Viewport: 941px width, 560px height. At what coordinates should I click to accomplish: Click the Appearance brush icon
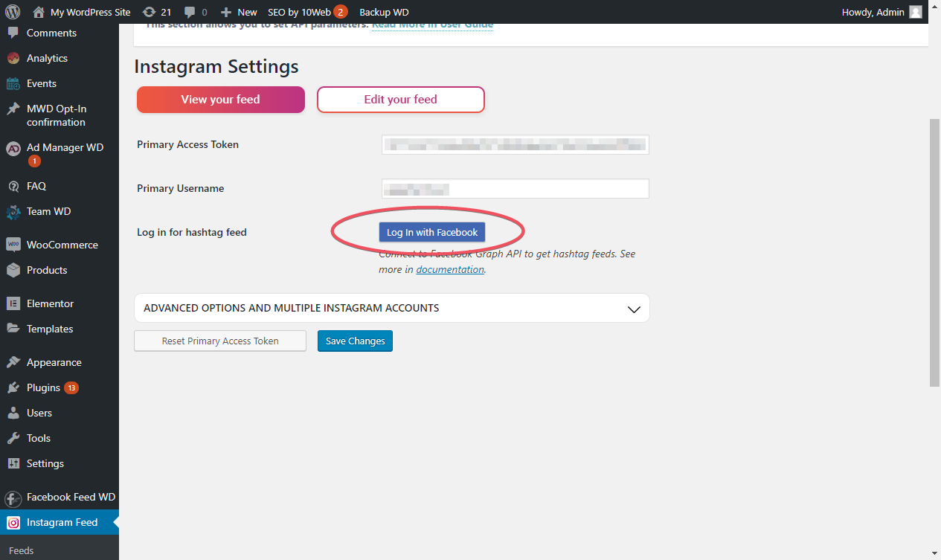[x=13, y=362]
